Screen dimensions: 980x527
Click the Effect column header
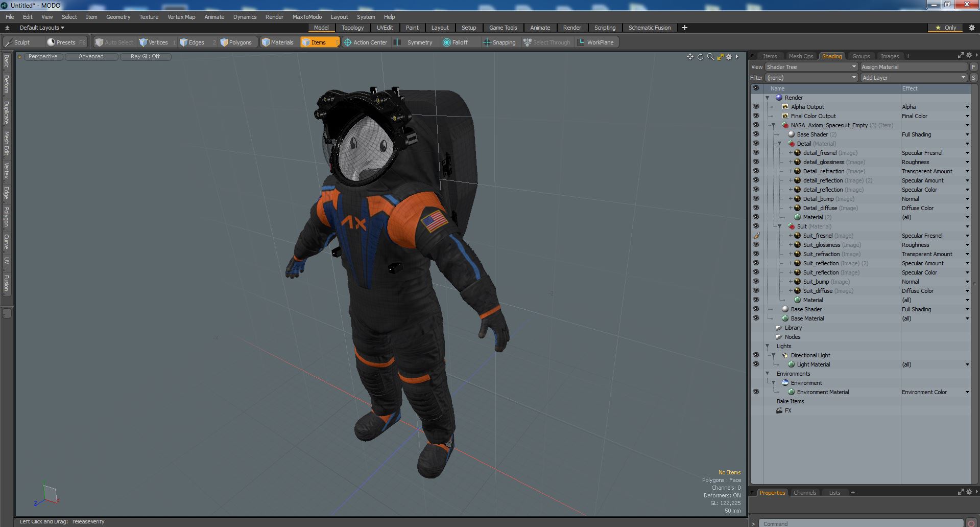point(935,88)
